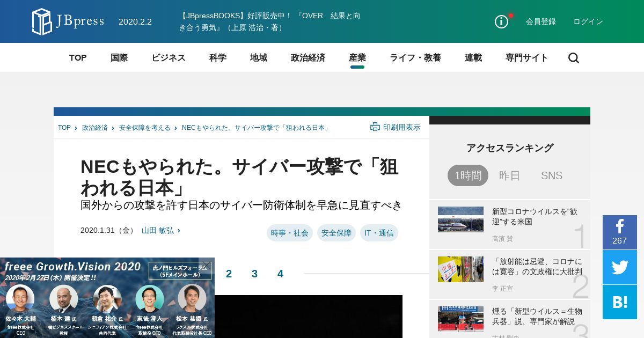Open 会員登録 registration link
The width and height of the screenshot is (644, 338).
click(541, 21)
